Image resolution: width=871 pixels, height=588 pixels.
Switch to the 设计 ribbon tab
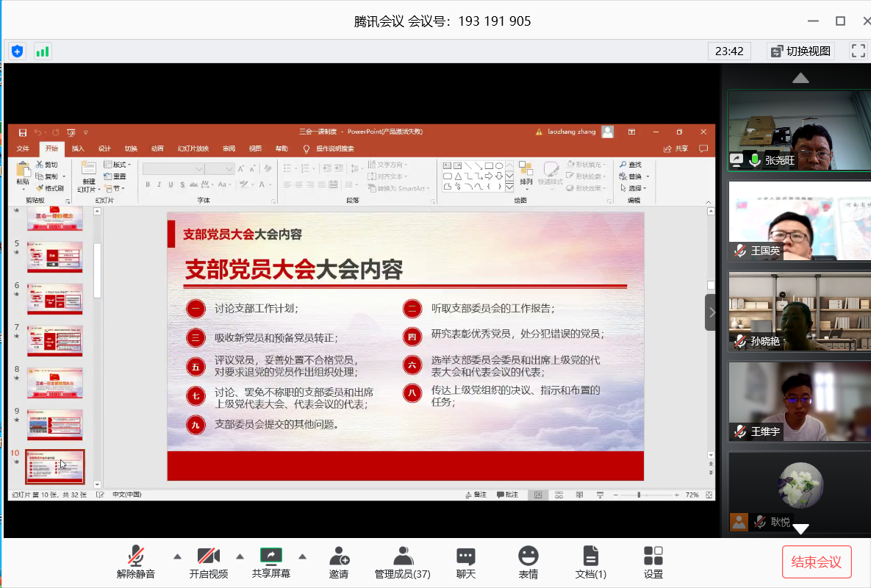pos(104,148)
